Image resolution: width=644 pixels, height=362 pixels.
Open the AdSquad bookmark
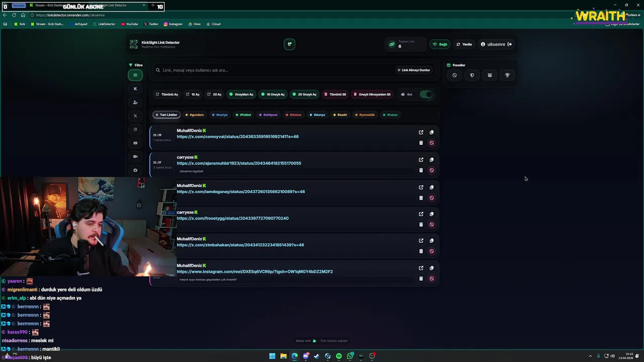(x=78, y=24)
